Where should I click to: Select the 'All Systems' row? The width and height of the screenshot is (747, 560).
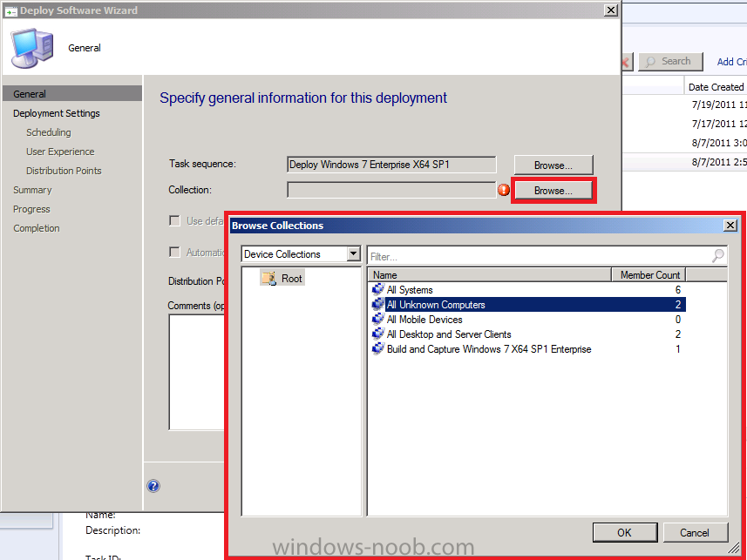[526, 289]
